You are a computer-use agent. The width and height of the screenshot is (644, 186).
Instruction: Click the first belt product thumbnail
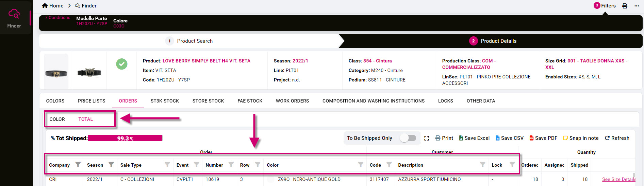(56, 72)
